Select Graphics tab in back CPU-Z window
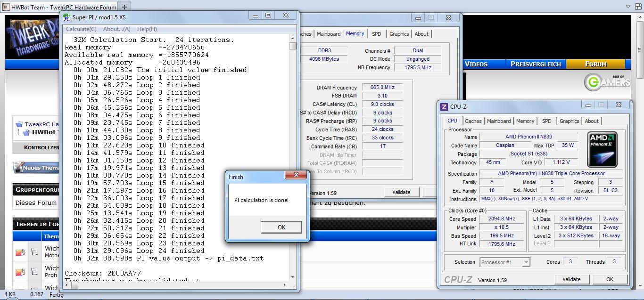This screenshot has height=300, width=644. (x=399, y=34)
